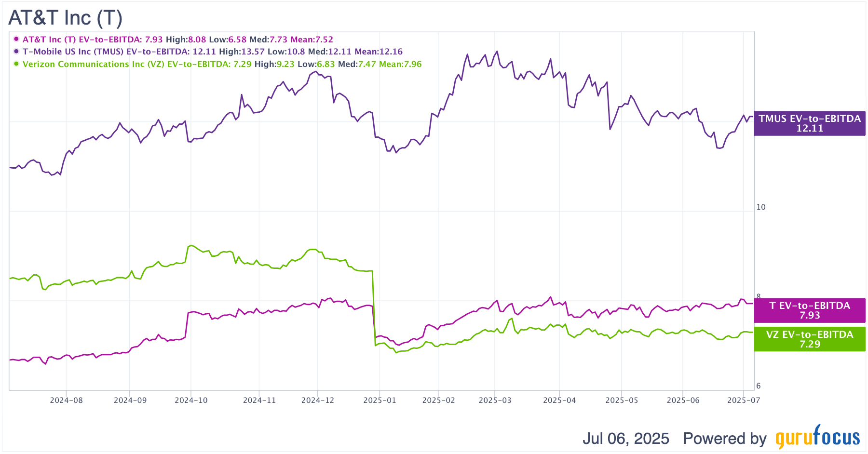Toggle Verizon Communications Inc (VZ) series
This screenshot has height=454, width=868.
[x=222, y=64]
